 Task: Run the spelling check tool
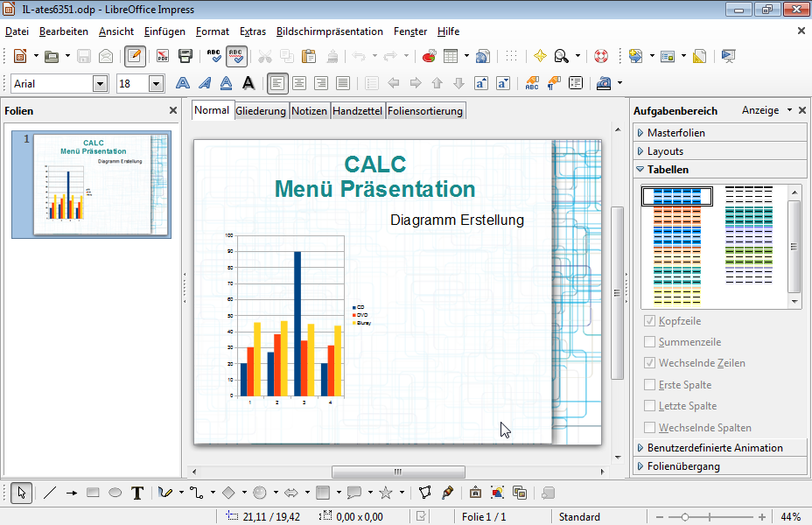(213, 56)
